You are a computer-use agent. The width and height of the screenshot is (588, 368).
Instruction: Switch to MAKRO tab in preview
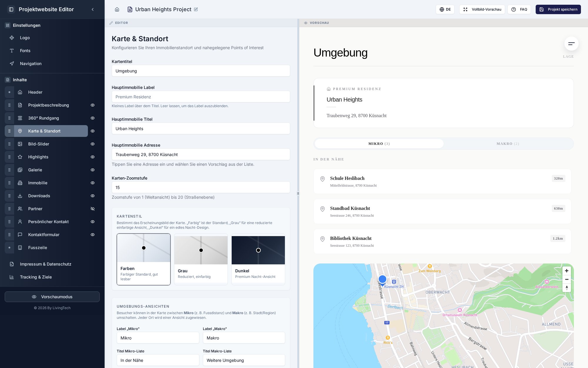click(x=508, y=144)
